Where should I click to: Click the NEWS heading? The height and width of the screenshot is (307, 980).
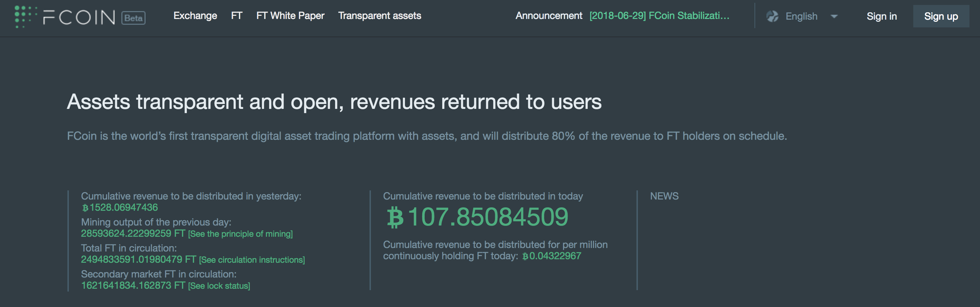click(x=664, y=196)
